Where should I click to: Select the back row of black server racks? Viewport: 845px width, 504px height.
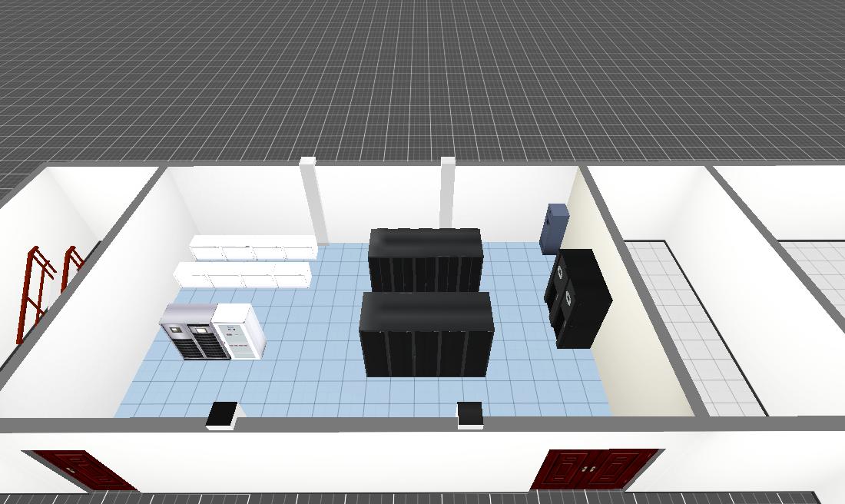(426, 260)
